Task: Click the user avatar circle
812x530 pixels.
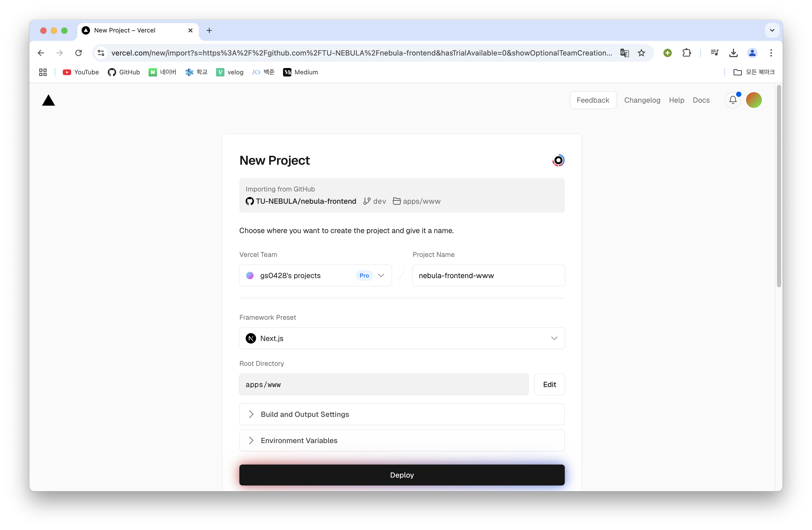Action: (x=754, y=100)
